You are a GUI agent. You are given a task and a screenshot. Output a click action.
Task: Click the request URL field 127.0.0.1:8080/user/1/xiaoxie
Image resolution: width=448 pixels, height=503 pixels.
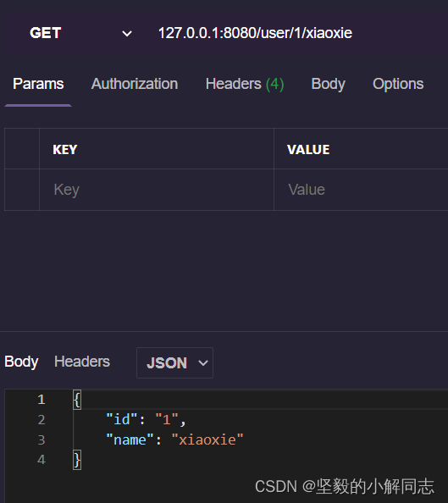(255, 33)
